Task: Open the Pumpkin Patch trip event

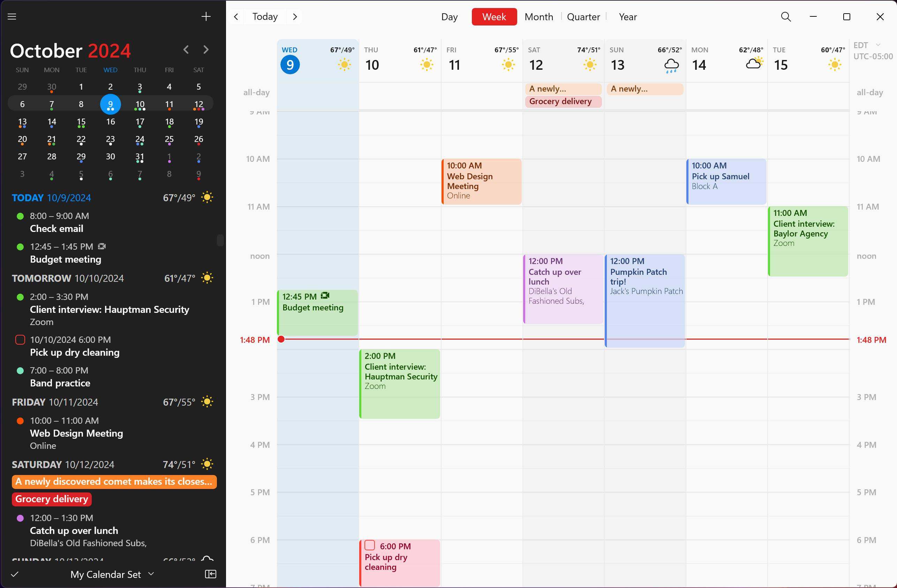Action: 645,300
